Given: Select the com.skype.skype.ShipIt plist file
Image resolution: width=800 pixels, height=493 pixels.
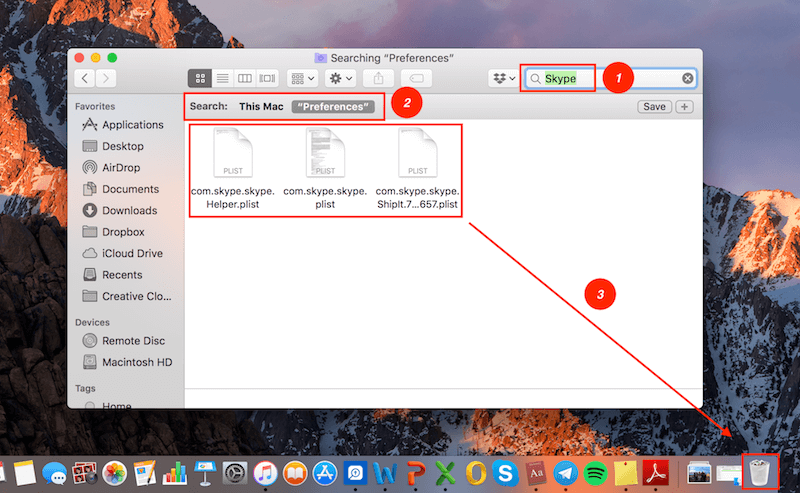Looking at the screenshot, I should tap(417, 168).
